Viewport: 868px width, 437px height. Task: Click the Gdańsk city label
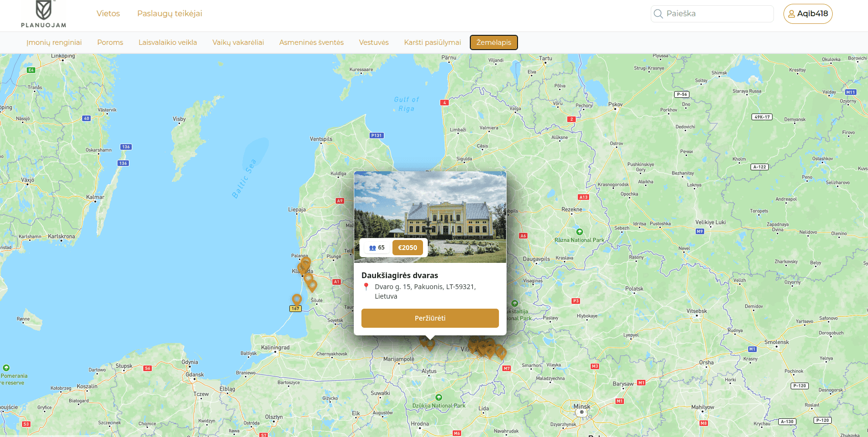[195, 375]
